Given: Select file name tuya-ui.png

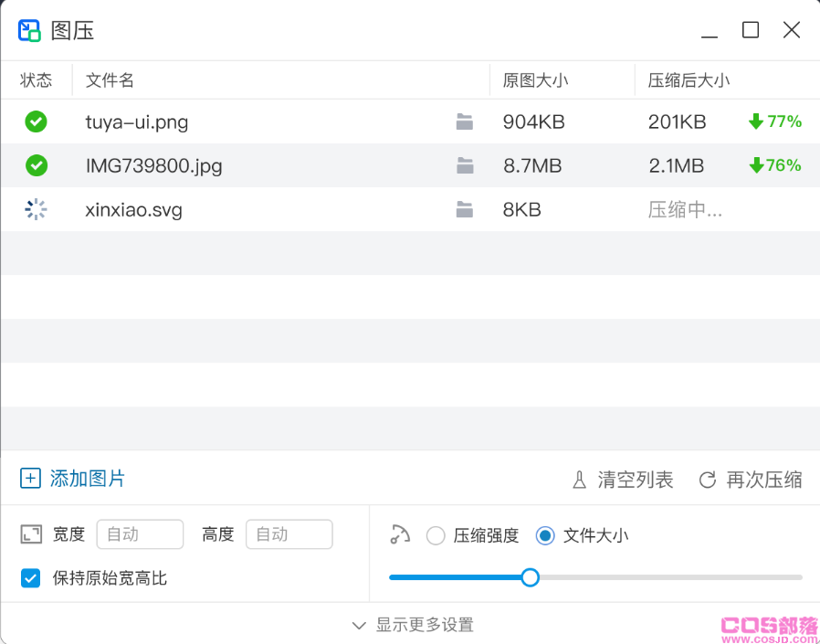Looking at the screenshot, I should [x=137, y=122].
